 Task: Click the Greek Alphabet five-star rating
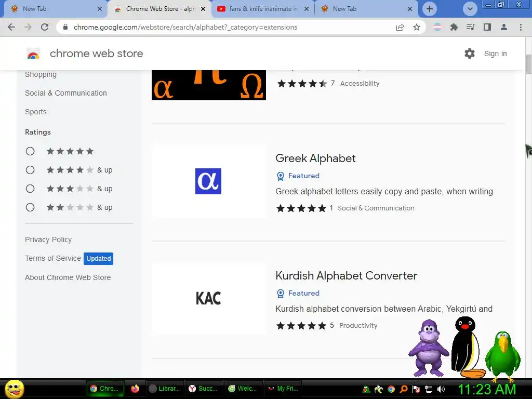pos(301,208)
